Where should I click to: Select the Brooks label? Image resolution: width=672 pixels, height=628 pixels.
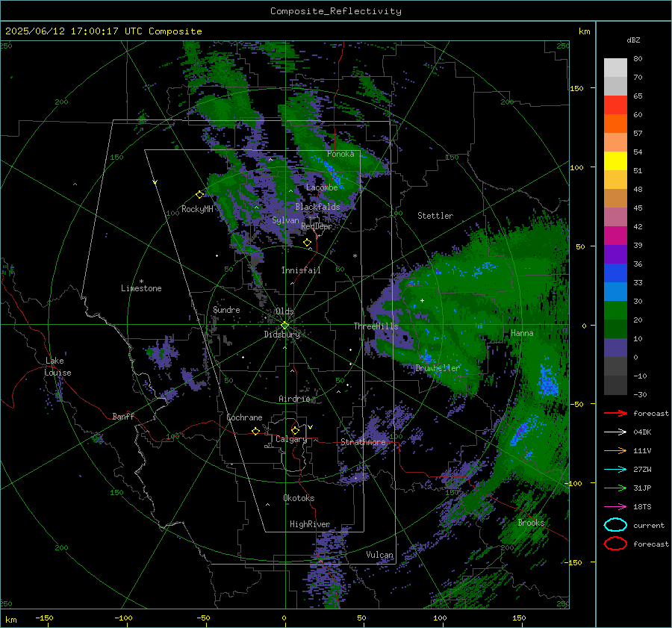point(531,523)
